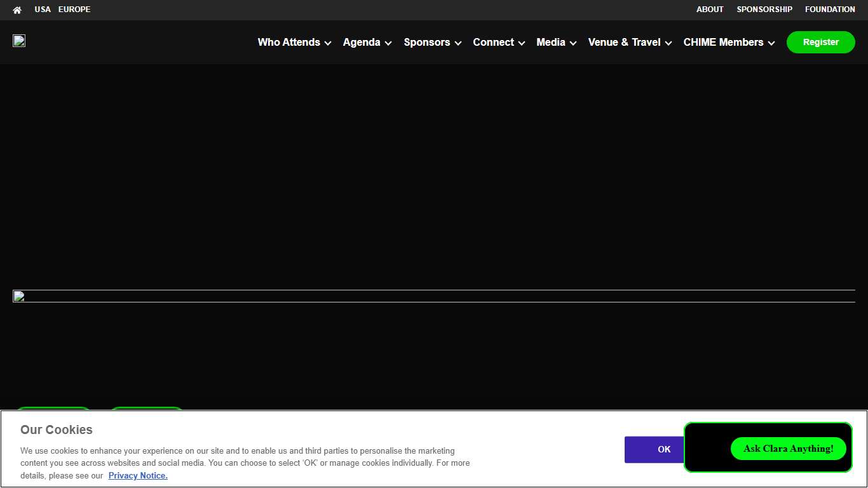Go to the USA site link
Viewport: 868px width, 488px height.
pos(43,10)
